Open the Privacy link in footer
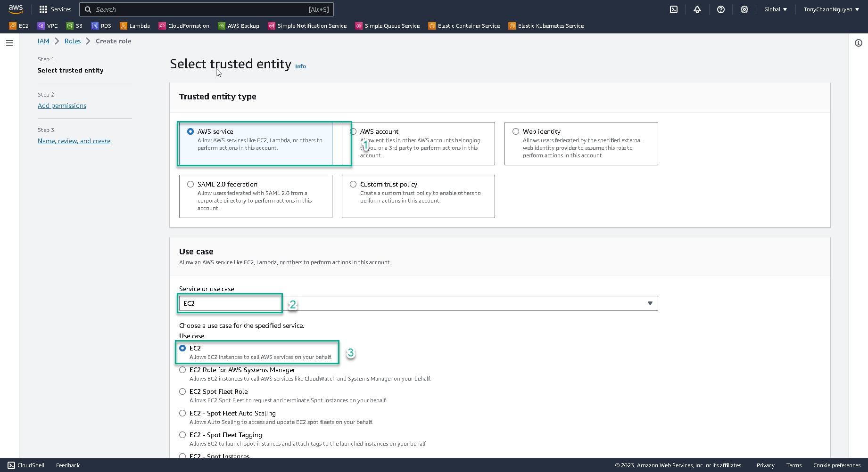Screen dimensions: 868x472 (x=766, y=465)
